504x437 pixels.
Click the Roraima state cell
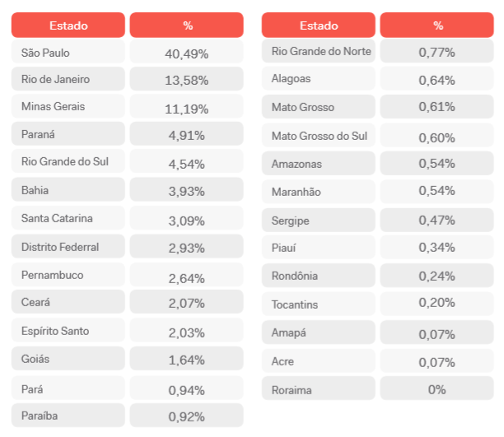(x=318, y=388)
